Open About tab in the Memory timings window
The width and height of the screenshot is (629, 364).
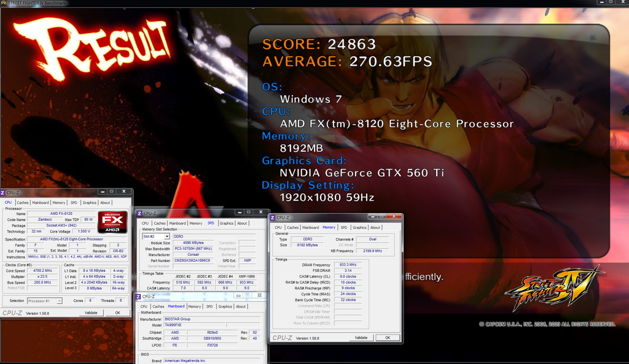coord(375,227)
